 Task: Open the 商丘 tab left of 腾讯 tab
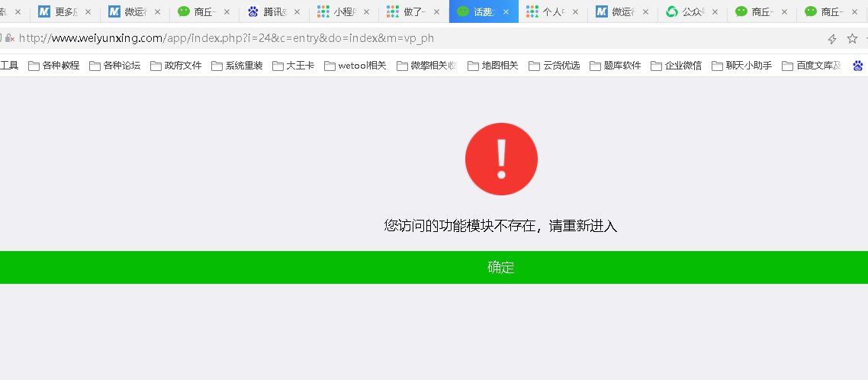[x=204, y=11]
